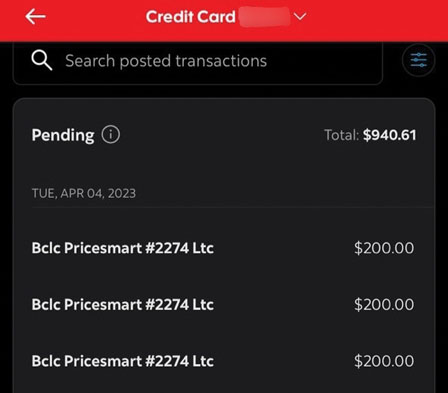This screenshot has height=393, width=448.
Task: Open the third Bclc Pricesmart #2274 transaction
Action: click(x=223, y=361)
